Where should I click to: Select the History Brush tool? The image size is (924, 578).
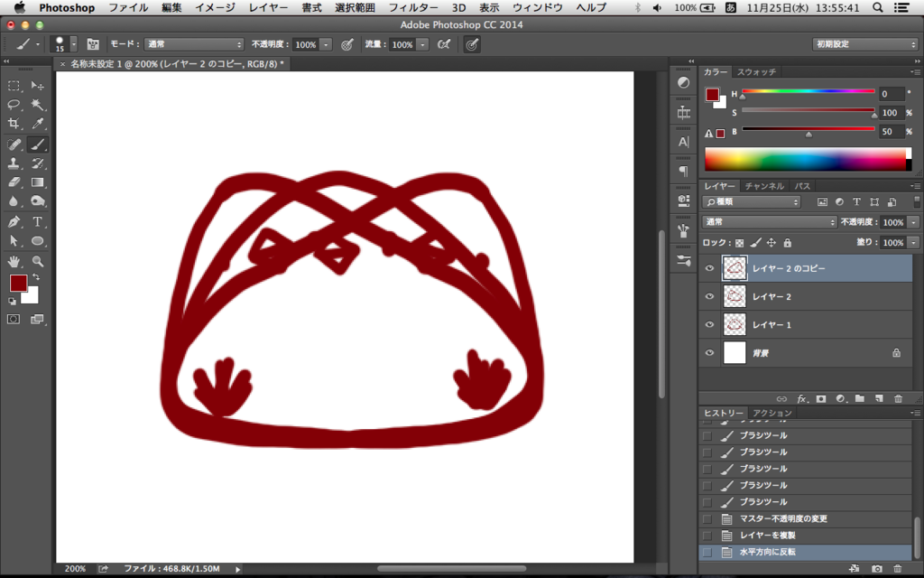click(37, 163)
